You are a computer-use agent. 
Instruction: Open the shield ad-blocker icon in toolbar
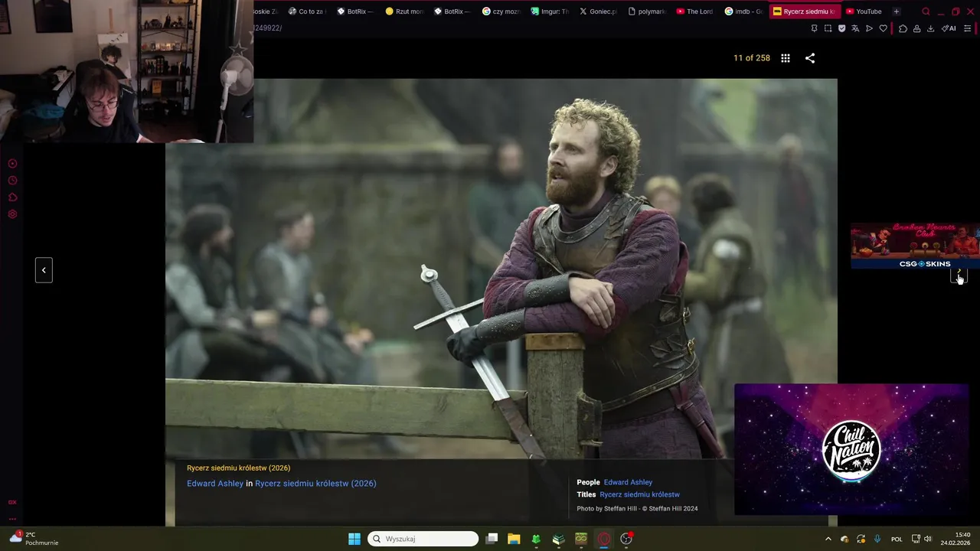(x=841, y=28)
